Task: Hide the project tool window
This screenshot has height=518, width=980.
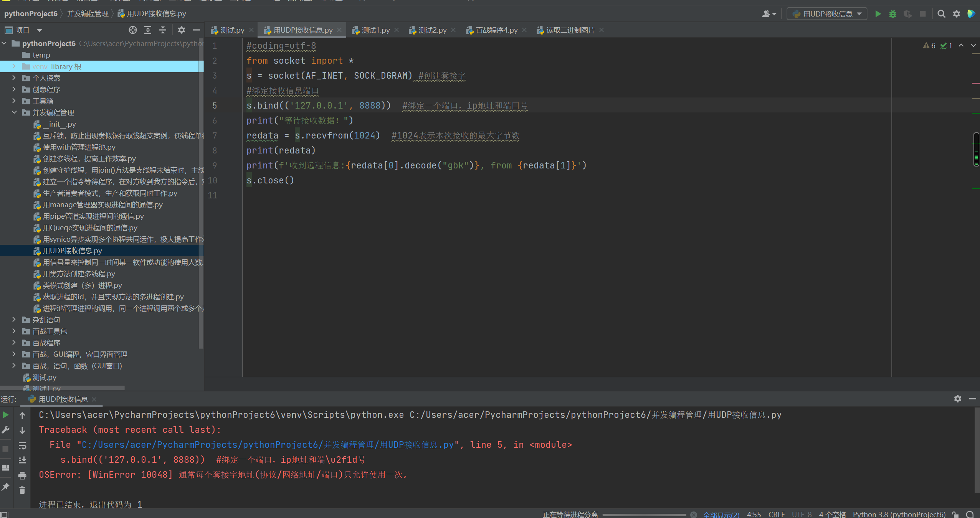Action: click(197, 30)
